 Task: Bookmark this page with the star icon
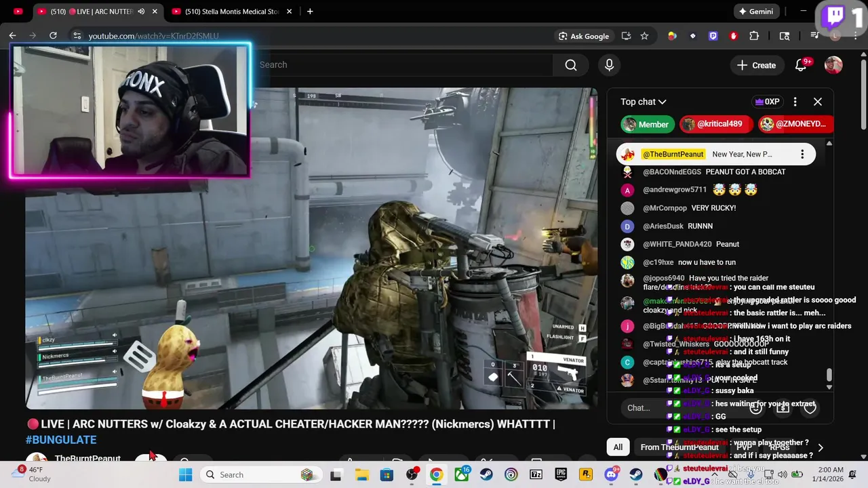pyautogui.click(x=644, y=36)
